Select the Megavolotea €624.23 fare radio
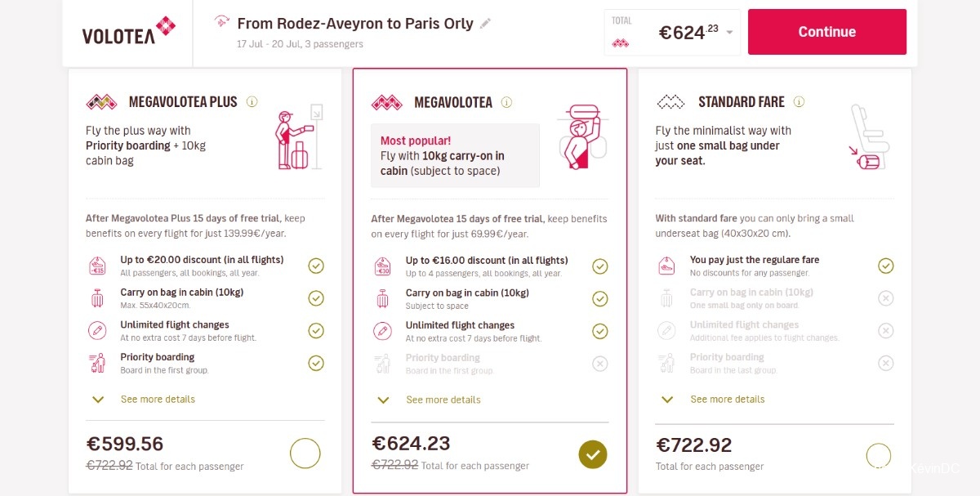The width and height of the screenshot is (980, 496). 593,454
